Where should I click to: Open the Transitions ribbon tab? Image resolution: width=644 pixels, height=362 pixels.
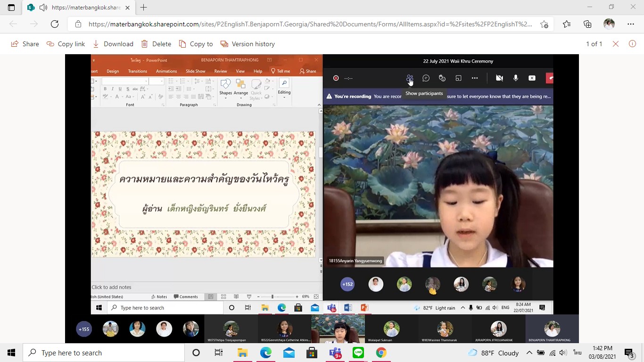(x=137, y=71)
